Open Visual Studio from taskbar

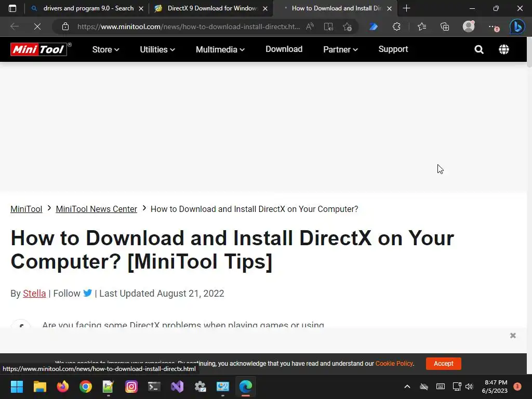pyautogui.click(x=177, y=387)
